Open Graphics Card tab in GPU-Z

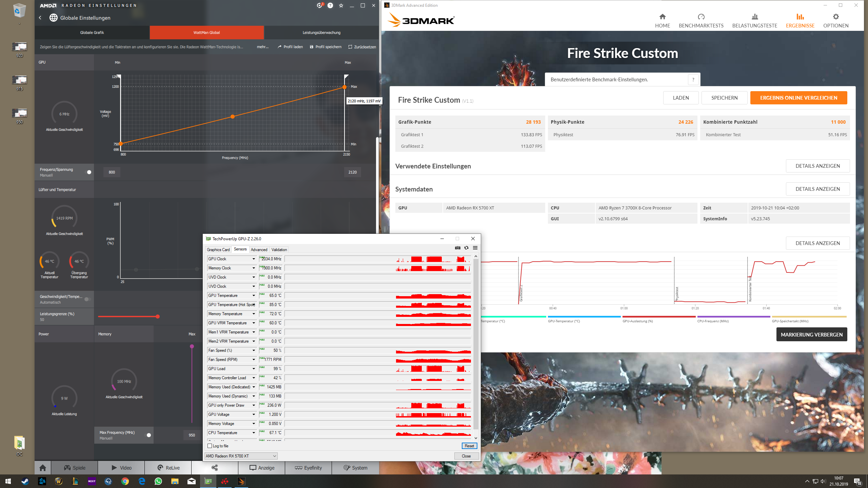coord(218,250)
